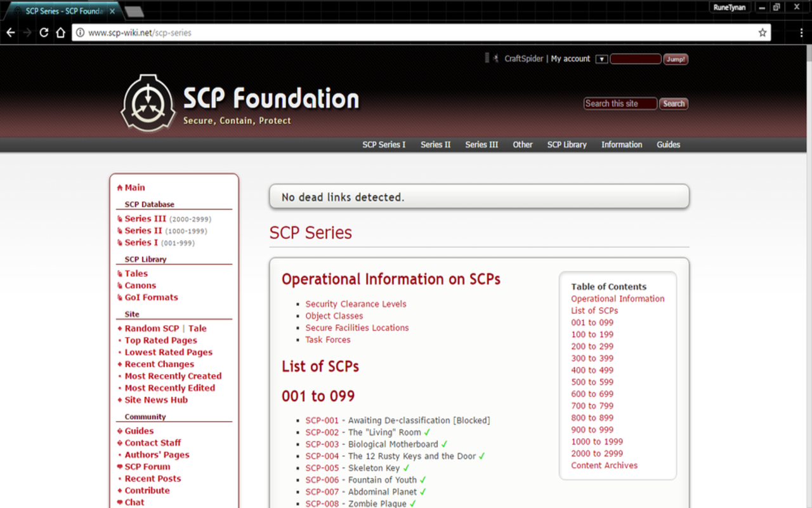Image resolution: width=812 pixels, height=508 pixels.
Task: Open the Other menu
Action: (523, 145)
